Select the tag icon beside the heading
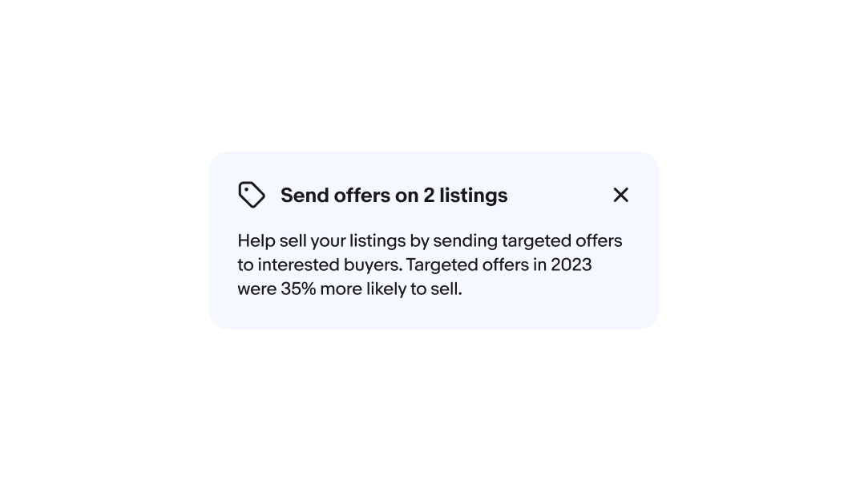Viewport: 868px width, 481px height. 252,195
